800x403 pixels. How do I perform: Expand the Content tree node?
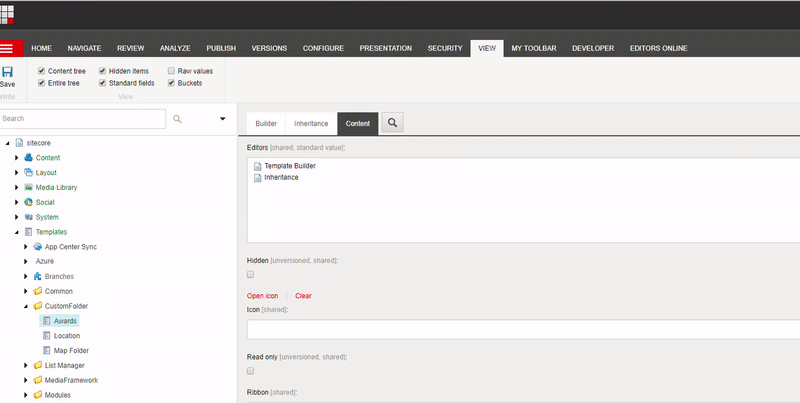point(16,158)
